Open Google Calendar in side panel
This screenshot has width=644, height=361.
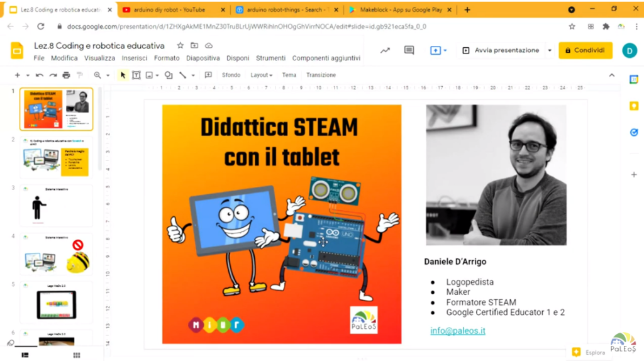[634, 80]
